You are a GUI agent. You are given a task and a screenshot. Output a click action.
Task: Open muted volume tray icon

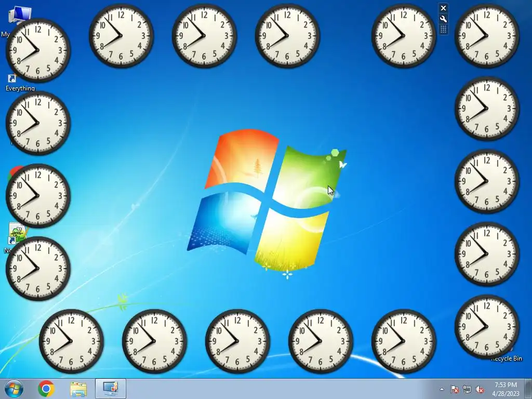(x=480, y=389)
